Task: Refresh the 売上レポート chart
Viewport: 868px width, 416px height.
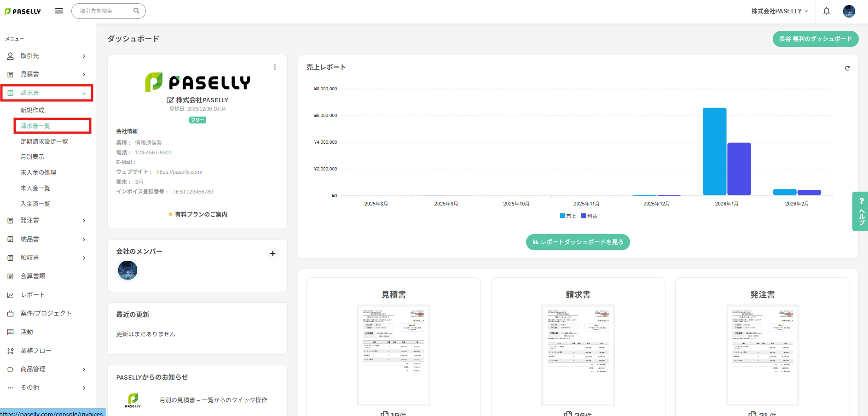Action: pyautogui.click(x=847, y=68)
